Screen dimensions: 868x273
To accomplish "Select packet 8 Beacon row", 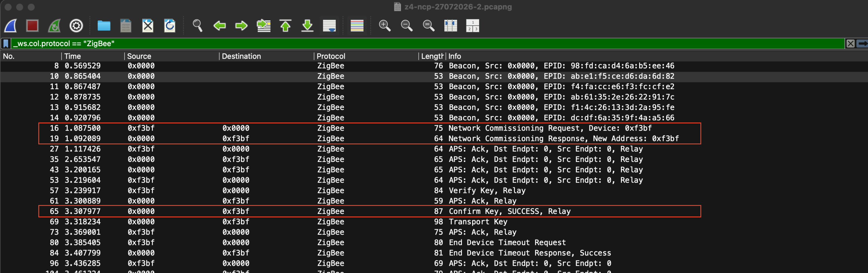I will (x=434, y=66).
